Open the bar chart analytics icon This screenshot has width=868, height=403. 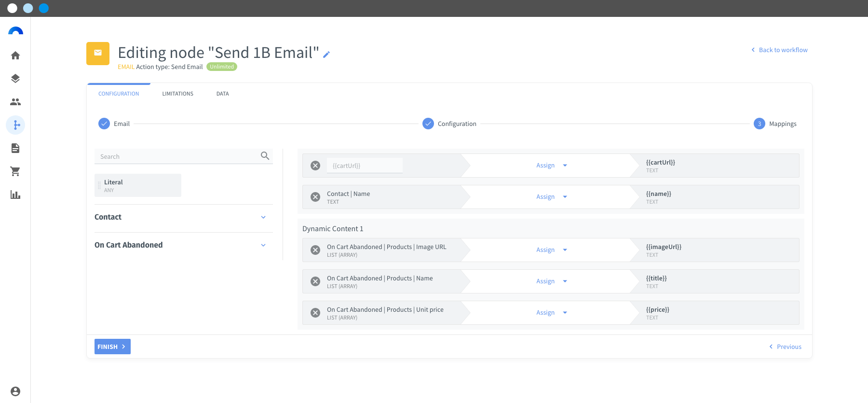click(x=15, y=195)
